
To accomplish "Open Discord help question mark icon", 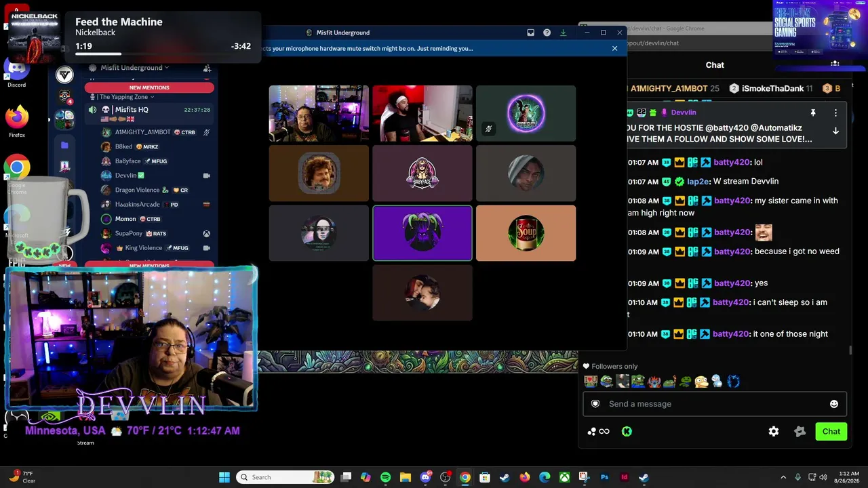I will click(x=547, y=33).
